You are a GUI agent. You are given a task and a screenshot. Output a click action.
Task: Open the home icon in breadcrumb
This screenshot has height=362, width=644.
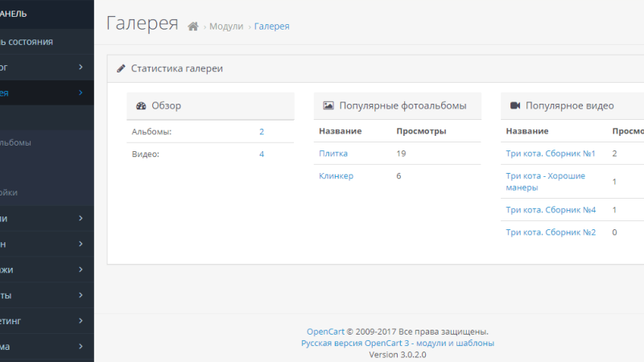coord(193,27)
